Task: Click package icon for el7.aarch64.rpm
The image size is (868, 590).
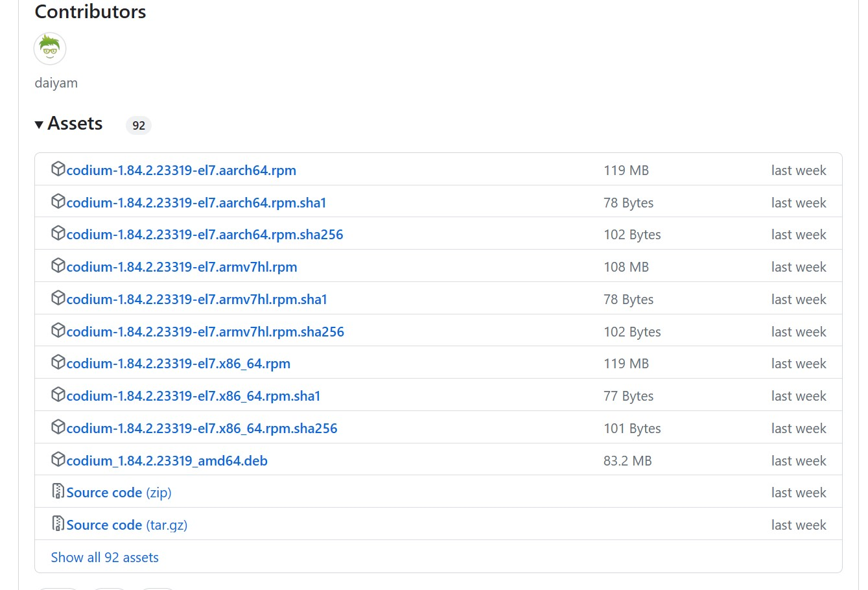Action: coord(58,169)
